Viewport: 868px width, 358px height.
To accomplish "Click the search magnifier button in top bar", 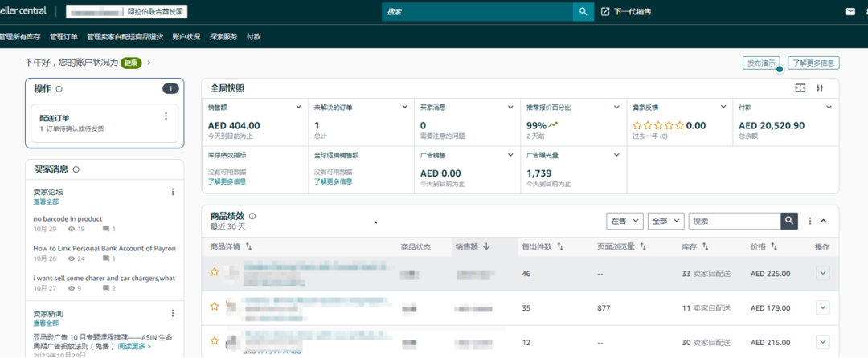I will 583,11.
